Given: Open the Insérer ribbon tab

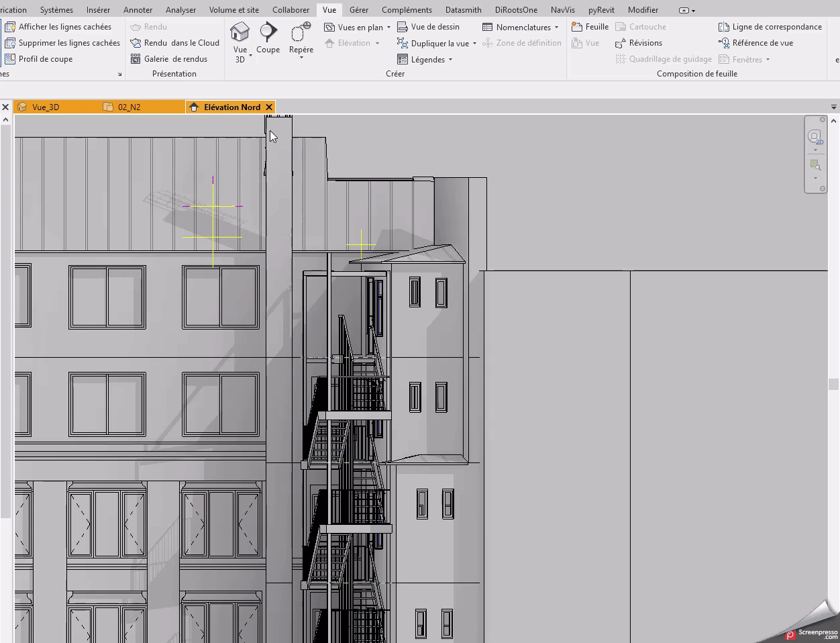Looking at the screenshot, I should [98, 10].
